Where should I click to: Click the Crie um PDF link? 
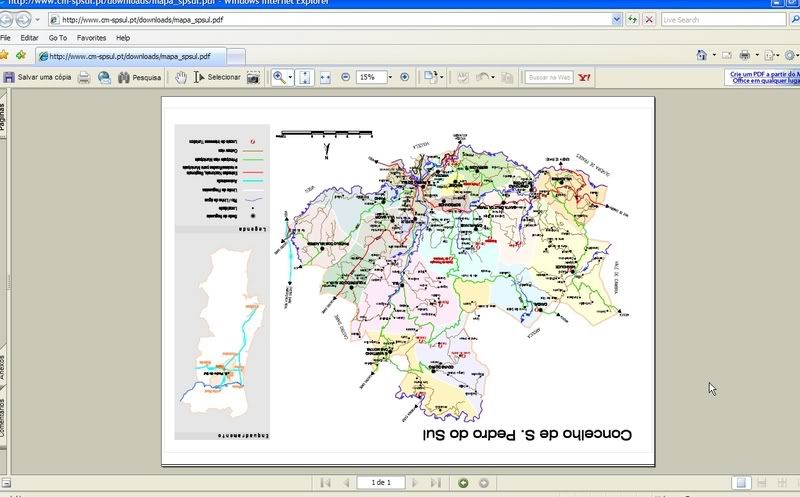763,77
